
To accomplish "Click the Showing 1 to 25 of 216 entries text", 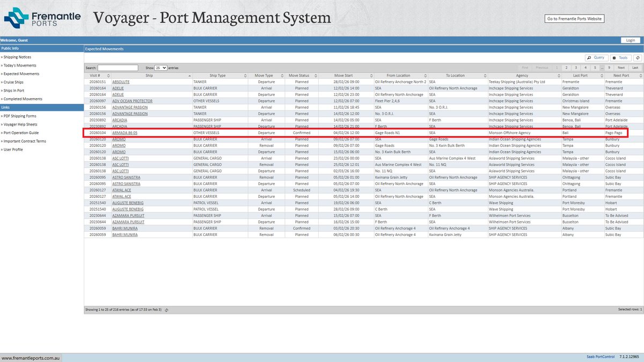I will (x=124, y=310).
